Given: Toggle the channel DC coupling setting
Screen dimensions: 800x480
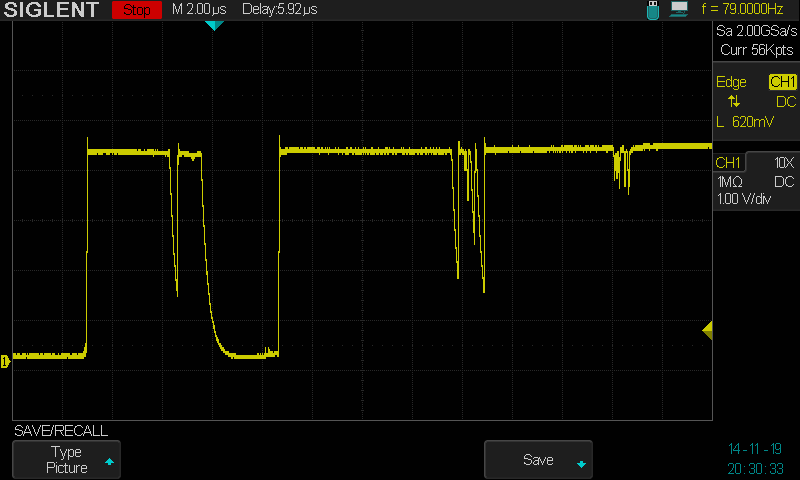Looking at the screenshot, I should (785, 182).
